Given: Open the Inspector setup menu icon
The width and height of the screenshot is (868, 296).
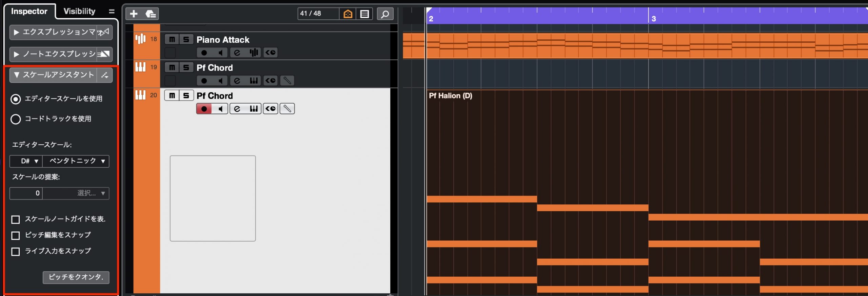Looking at the screenshot, I should [x=112, y=12].
